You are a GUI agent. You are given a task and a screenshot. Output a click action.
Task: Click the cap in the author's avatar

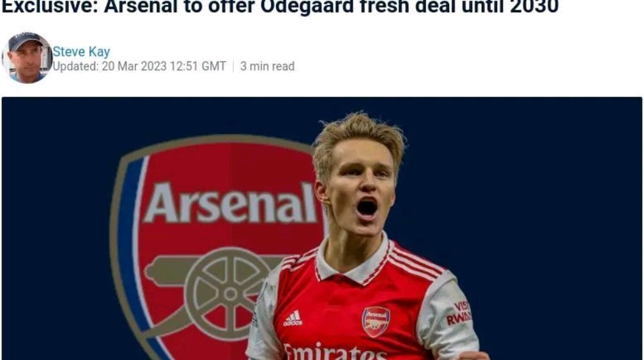click(x=26, y=40)
